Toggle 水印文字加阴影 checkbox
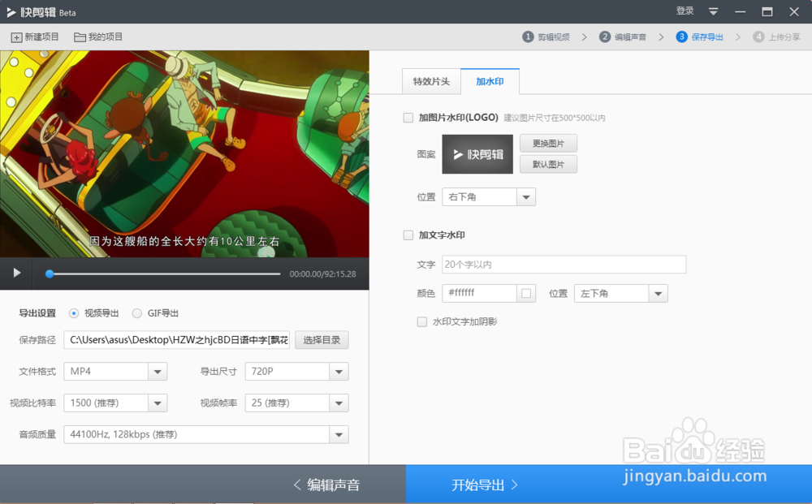The width and height of the screenshot is (812, 504). pyautogui.click(x=422, y=322)
